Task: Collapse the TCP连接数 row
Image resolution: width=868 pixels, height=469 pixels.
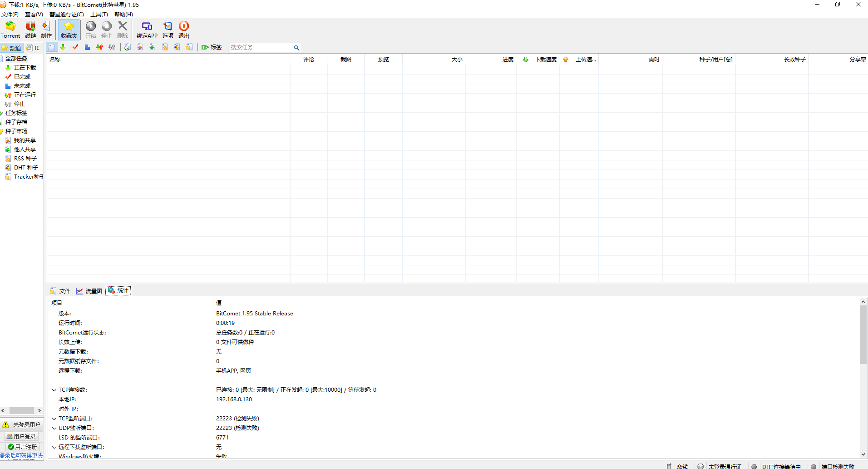Action: 54,390
